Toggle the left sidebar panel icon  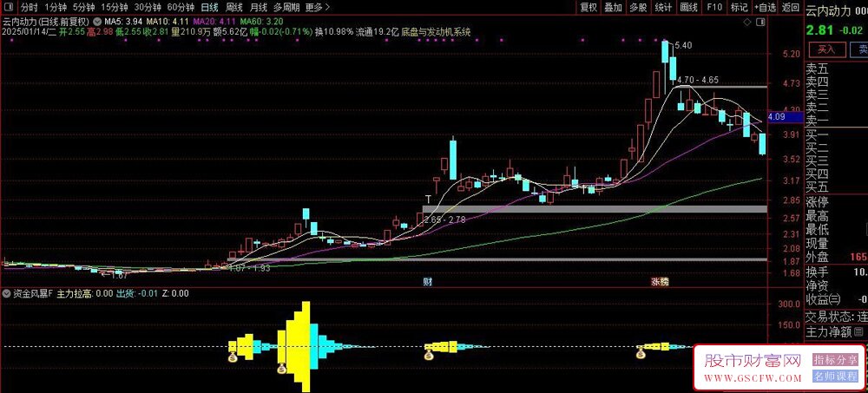8,7
